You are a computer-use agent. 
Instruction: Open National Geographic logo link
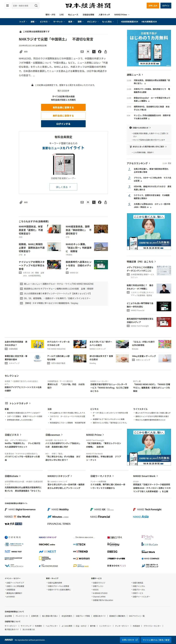point(45,558)
